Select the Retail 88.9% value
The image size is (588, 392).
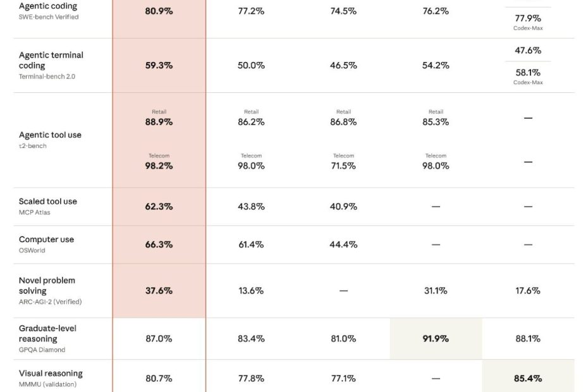coord(159,122)
